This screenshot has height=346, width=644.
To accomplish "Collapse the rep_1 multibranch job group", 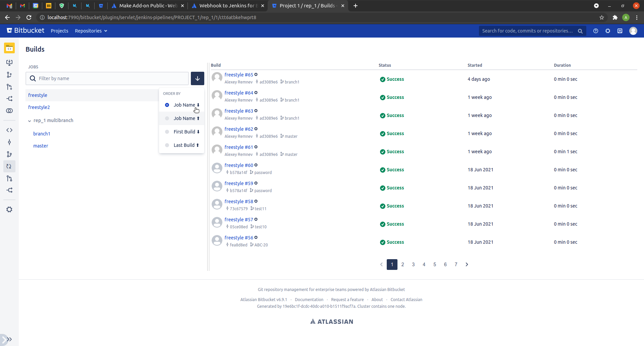I will coord(30,120).
